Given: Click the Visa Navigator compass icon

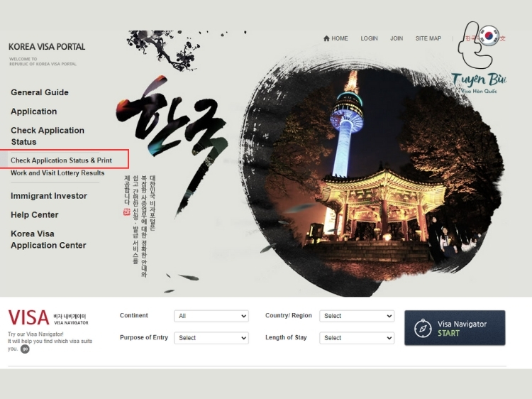Looking at the screenshot, I should pos(423,328).
